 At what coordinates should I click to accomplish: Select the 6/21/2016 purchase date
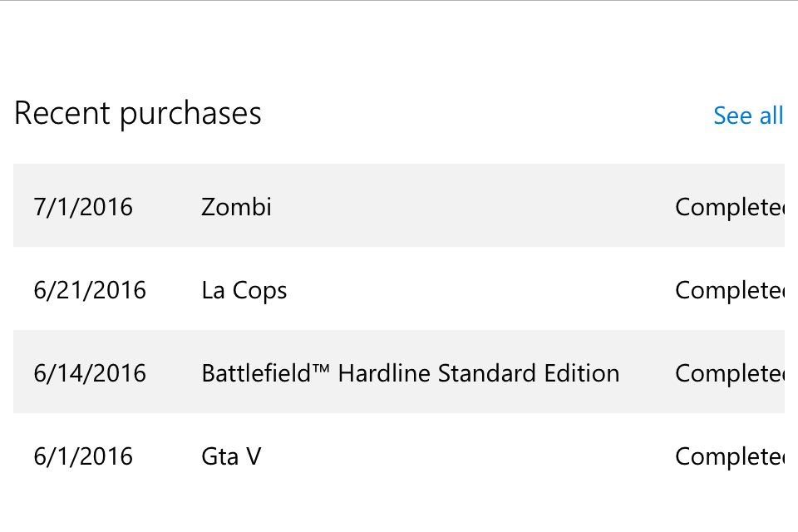click(x=90, y=290)
